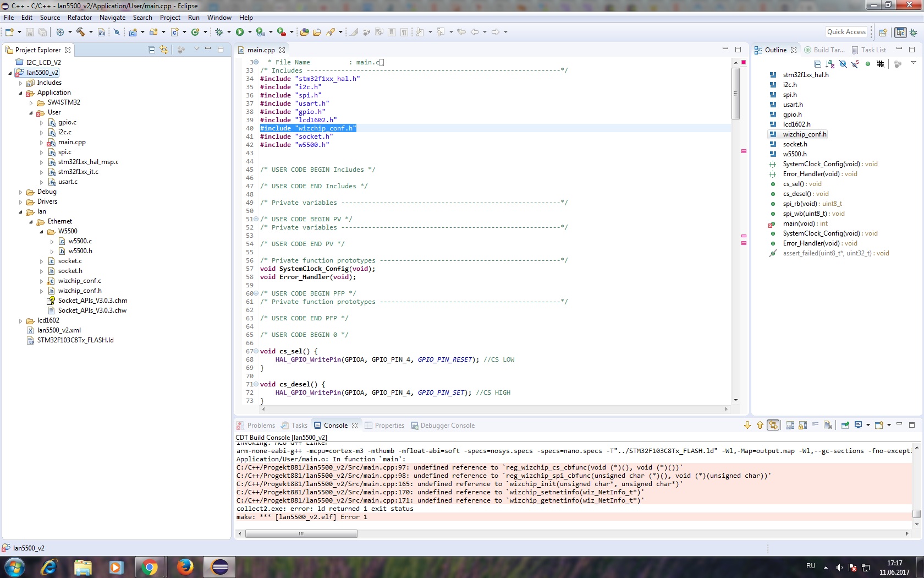Open Firefox from the Windows taskbar
This screenshot has width=924, height=578.
[x=185, y=566]
